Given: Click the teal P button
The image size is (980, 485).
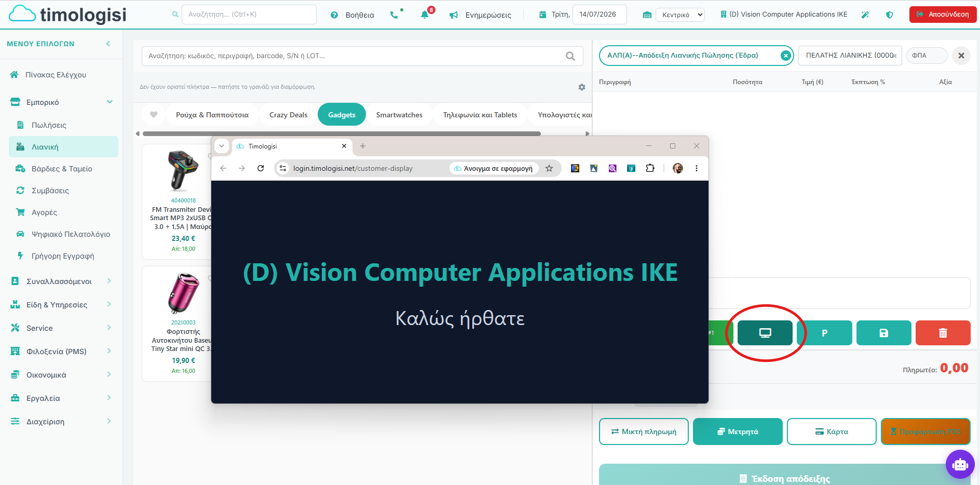Looking at the screenshot, I should point(824,333).
